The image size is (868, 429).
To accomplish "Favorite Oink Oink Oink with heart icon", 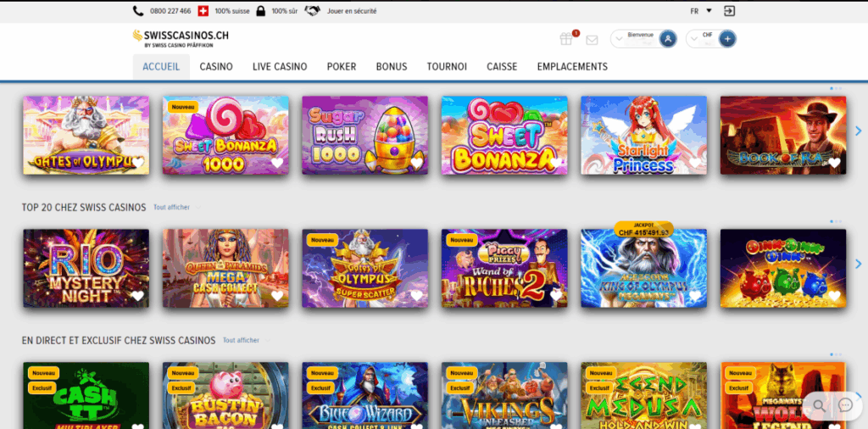I will (x=835, y=296).
